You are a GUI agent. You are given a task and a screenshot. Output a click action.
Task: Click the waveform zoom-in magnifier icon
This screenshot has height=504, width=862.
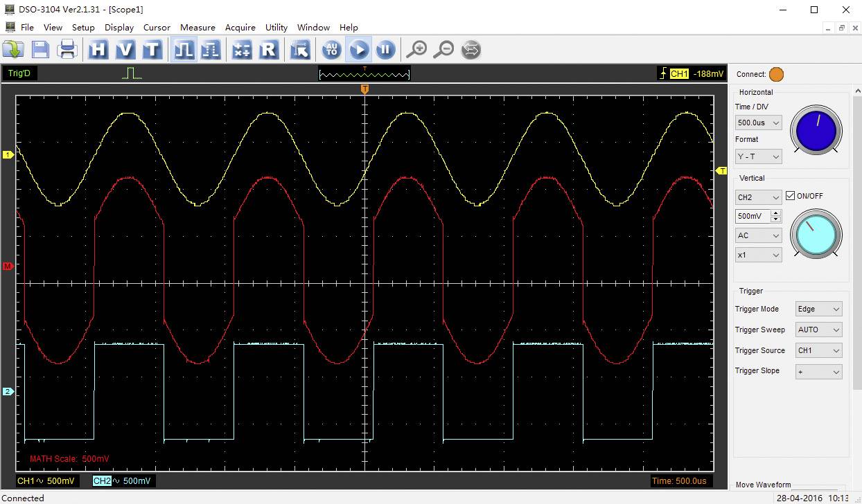pos(416,49)
